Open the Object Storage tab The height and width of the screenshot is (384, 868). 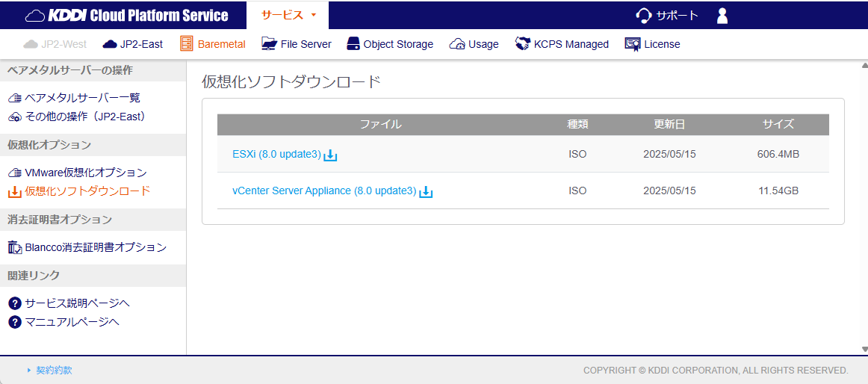[x=390, y=44]
